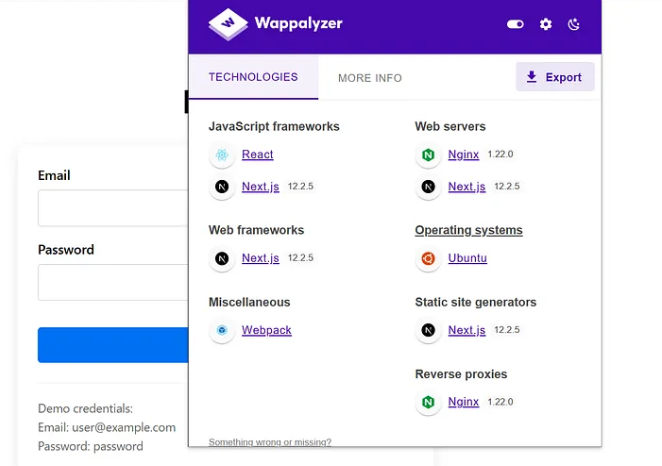662x466 pixels.
Task: Click the JavaScript frameworks heading
Action: tap(274, 126)
